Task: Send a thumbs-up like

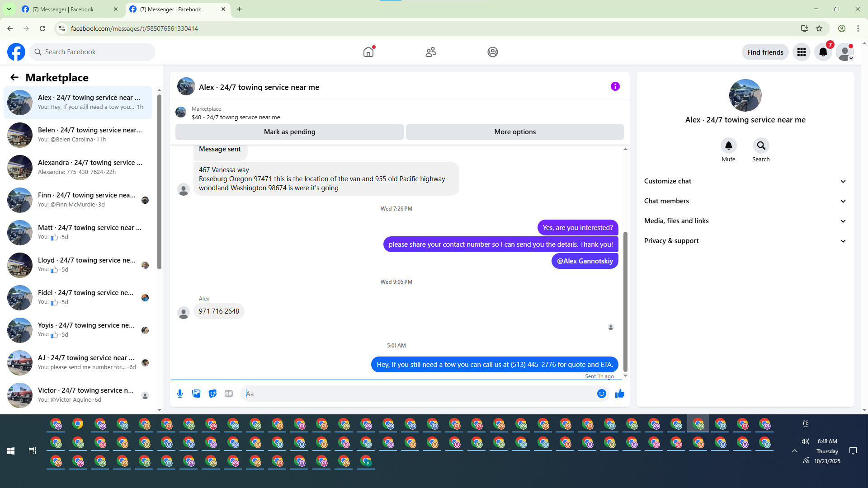Action: [619, 394]
